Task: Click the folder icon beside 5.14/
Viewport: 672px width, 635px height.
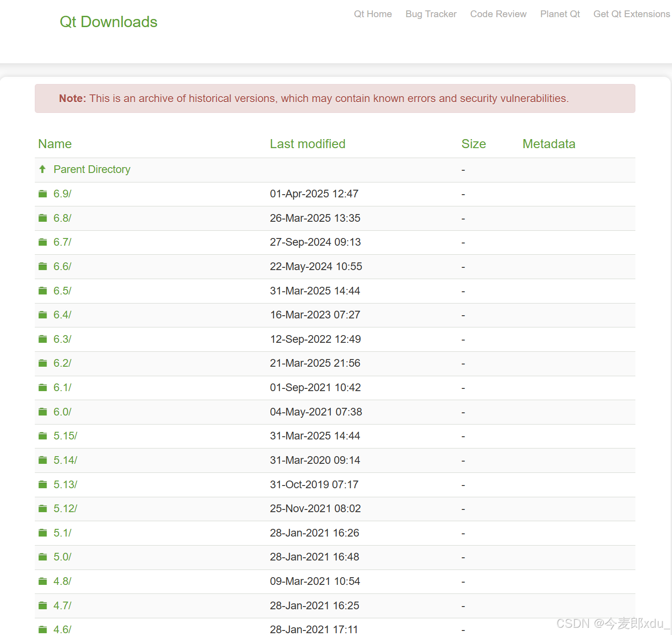Action: click(43, 460)
